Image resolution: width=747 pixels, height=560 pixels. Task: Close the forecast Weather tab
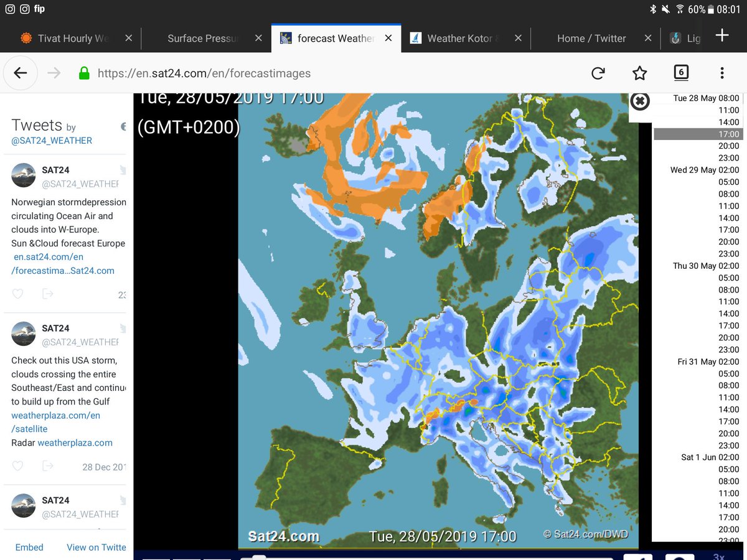pyautogui.click(x=388, y=38)
